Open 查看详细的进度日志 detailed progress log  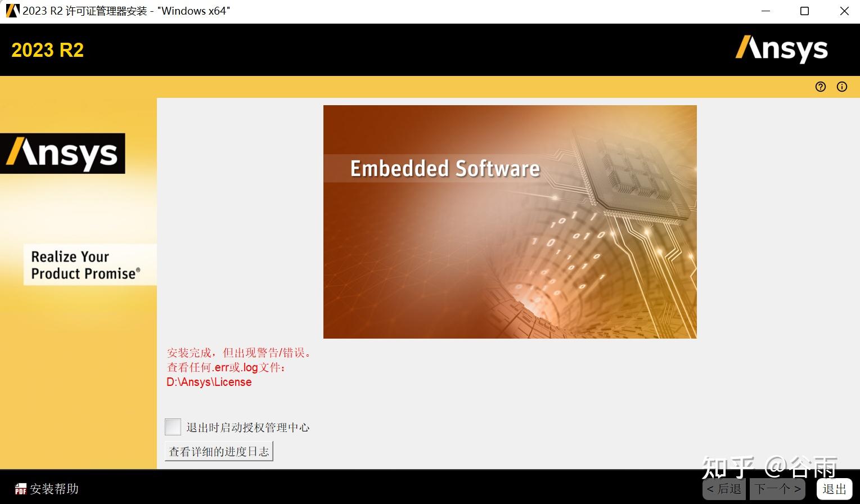(x=218, y=451)
